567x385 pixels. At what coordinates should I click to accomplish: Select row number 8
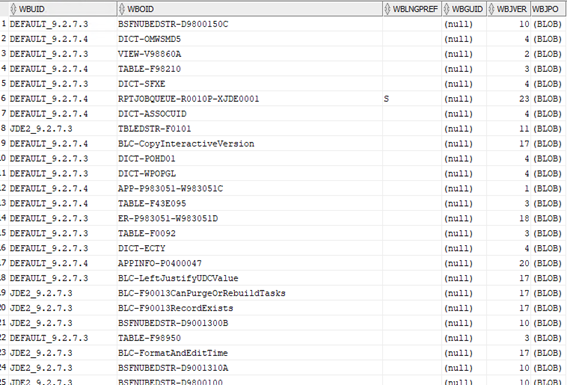click(4, 128)
